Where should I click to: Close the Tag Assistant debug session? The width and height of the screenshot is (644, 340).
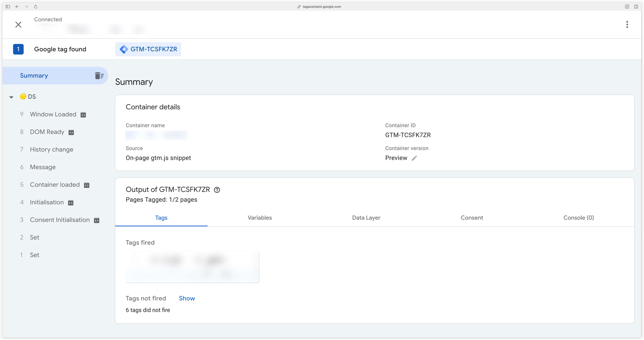[x=18, y=25]
